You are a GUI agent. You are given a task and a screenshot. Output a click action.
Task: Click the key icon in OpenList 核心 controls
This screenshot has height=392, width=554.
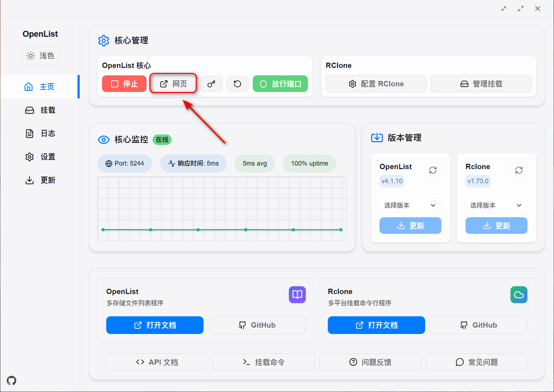[211, 84]
